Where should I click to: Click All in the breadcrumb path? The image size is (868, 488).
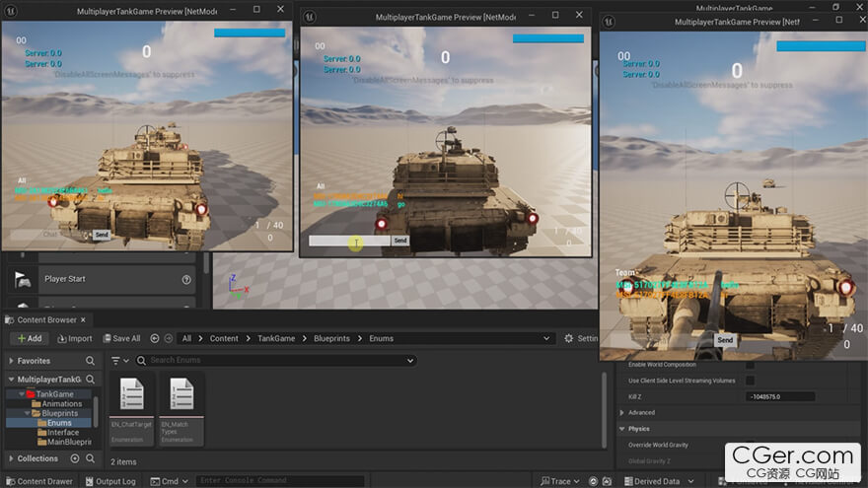tap(186, 338)
